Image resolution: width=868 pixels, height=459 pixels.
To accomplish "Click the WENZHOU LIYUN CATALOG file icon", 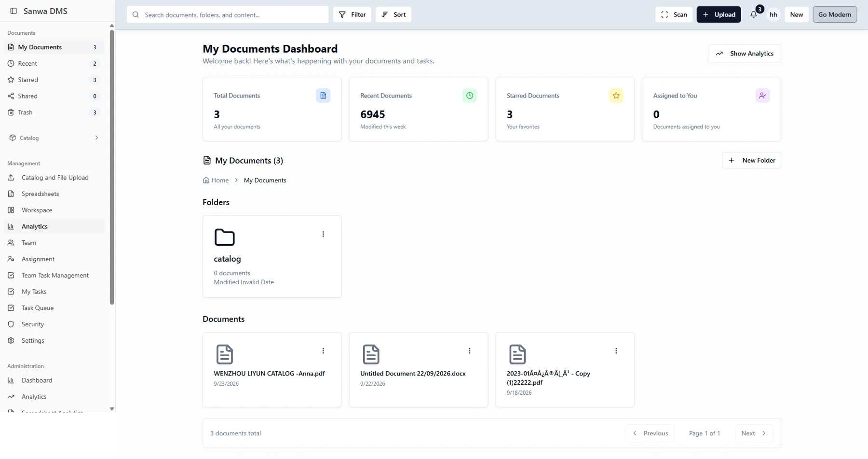I will coord(224,354).
